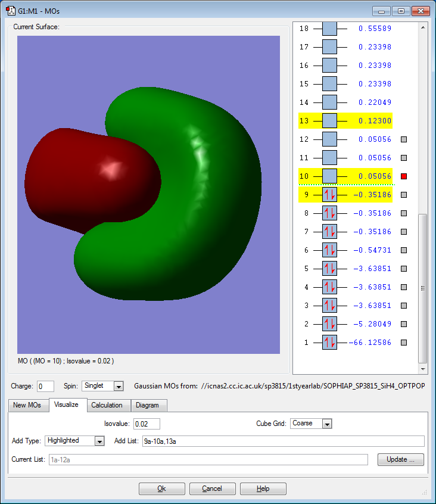The image size is (436, 504).
Task: Open Help for the MOs dialog
Action: [263, 489]
